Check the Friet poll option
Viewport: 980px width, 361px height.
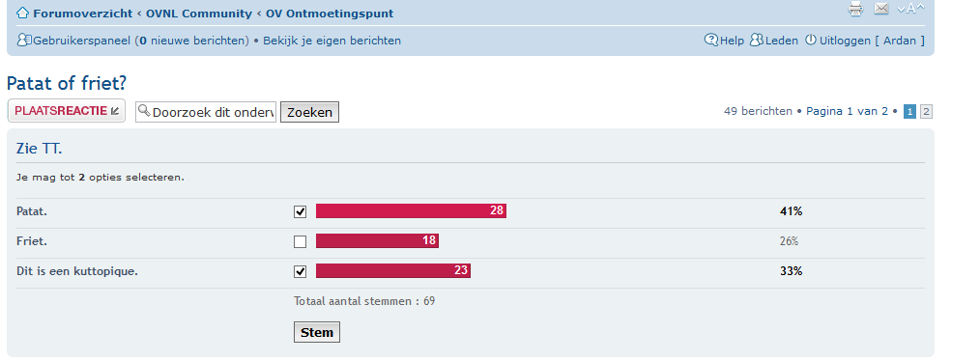(300, 241)
